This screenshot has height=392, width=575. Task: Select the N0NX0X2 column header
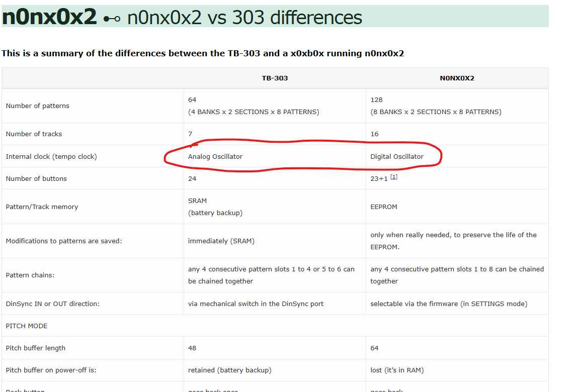(457, 78)
